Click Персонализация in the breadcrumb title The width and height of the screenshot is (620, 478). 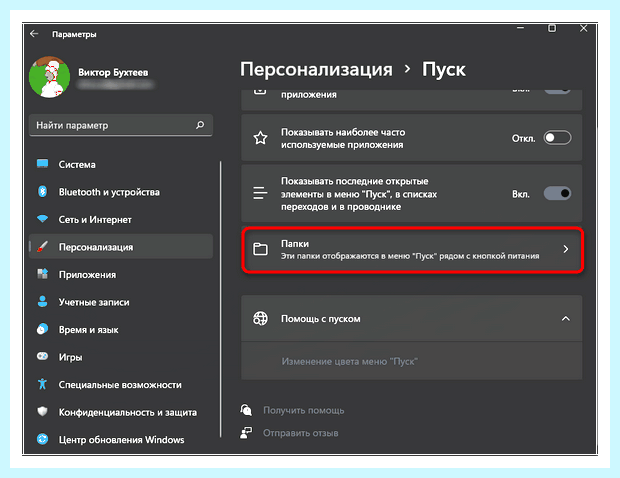[x=316, y=69]
